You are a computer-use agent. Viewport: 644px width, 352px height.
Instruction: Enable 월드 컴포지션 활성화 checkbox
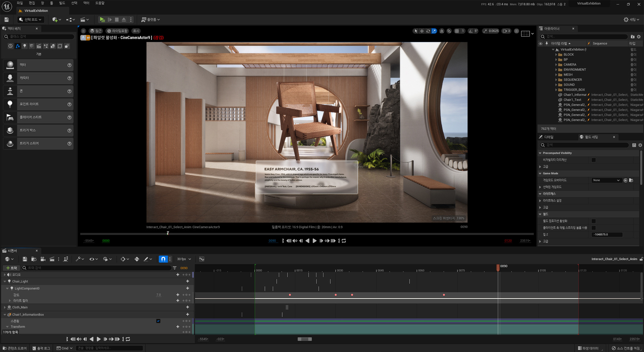[x=593, y=221]
